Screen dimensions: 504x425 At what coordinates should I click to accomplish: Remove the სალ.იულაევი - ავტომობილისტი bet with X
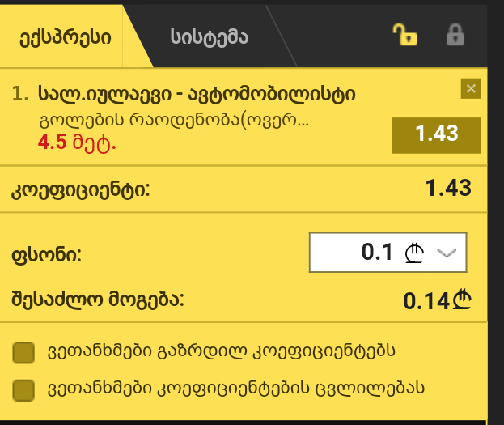tap(471, 88)
